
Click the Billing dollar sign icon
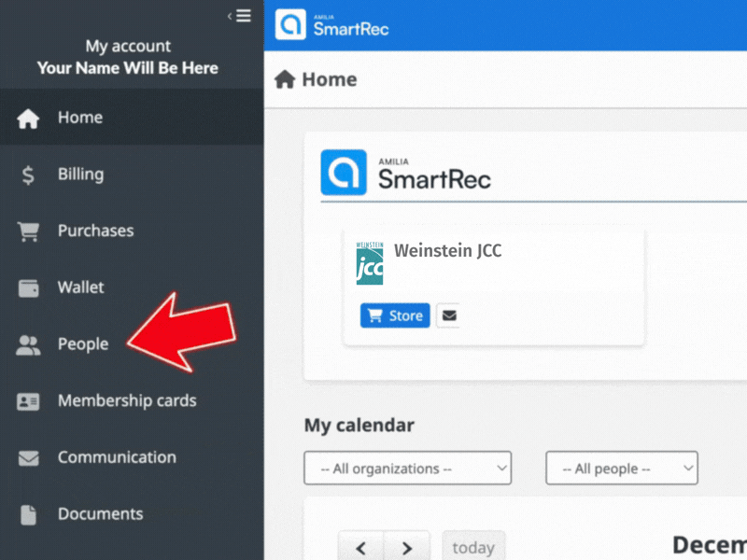click(x=29, y=175)
